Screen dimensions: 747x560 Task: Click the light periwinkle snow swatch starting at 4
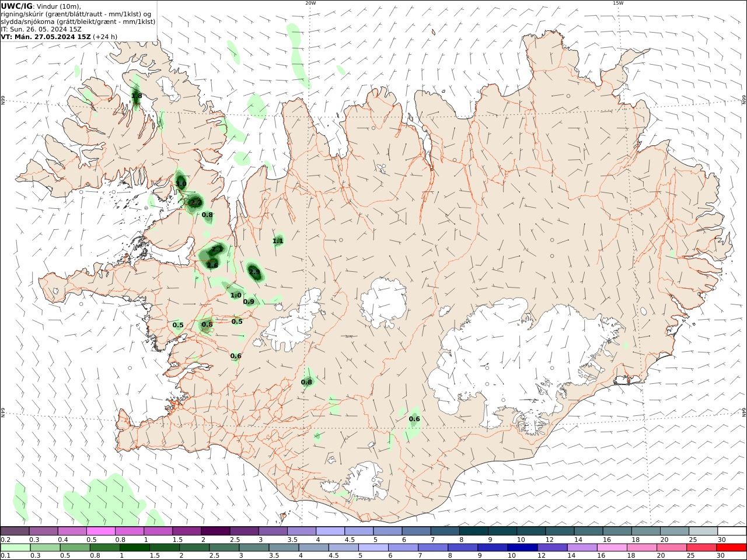330,531
